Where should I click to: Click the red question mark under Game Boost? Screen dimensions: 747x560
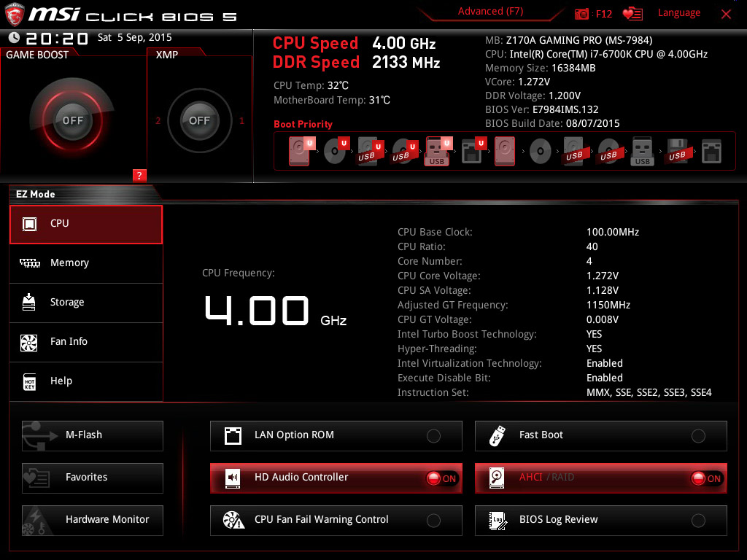[x=139, y=175]
